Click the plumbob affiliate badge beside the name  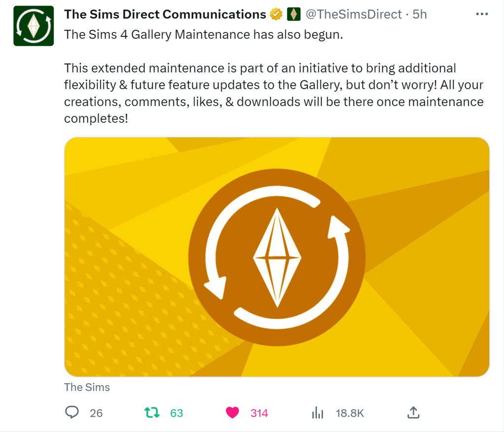[294, 15]
